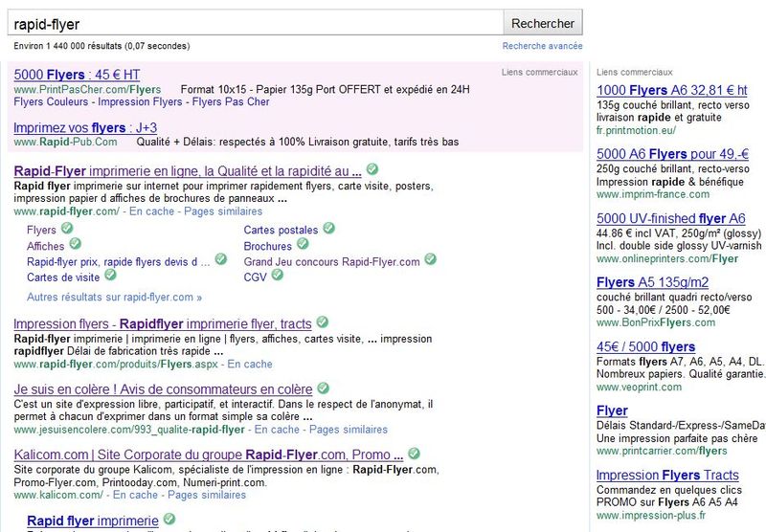Click the www.veoprint.com URL text

tap(639, 388)
